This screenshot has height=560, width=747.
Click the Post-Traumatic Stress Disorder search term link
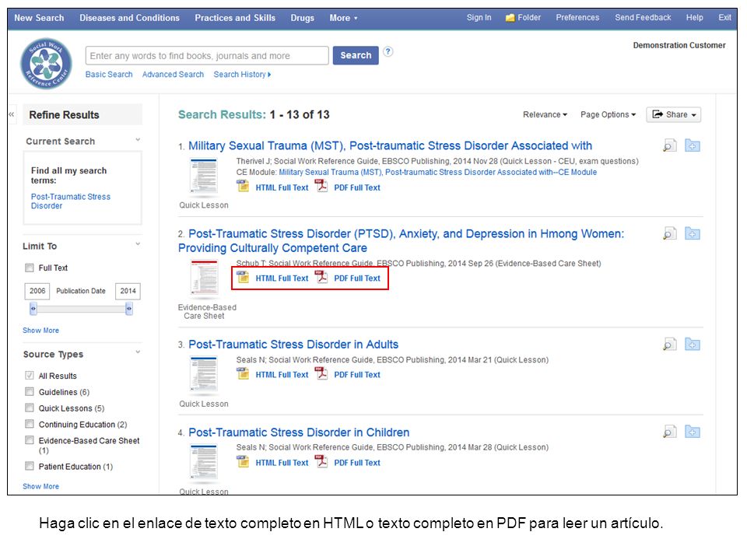pyautogui.click(x=71, y=201)
